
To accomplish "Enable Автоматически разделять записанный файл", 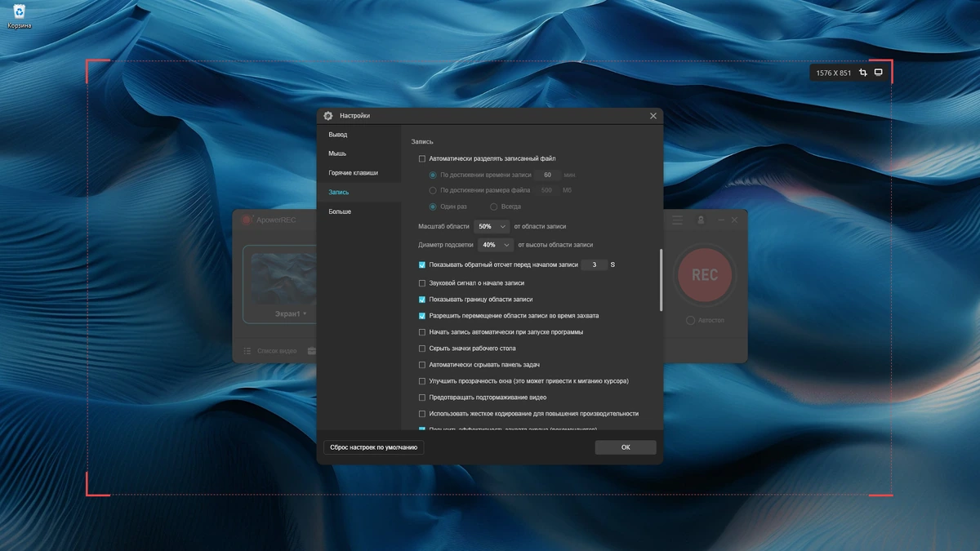I will coord(422,158).
